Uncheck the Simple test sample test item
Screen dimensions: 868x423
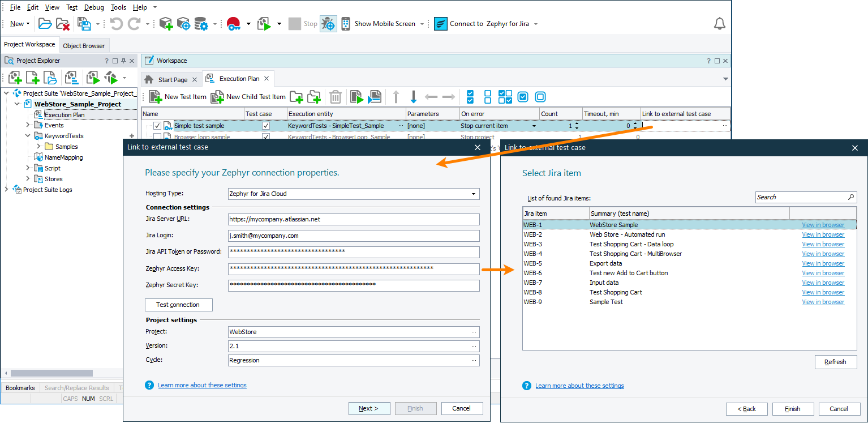tap(157, 125)
